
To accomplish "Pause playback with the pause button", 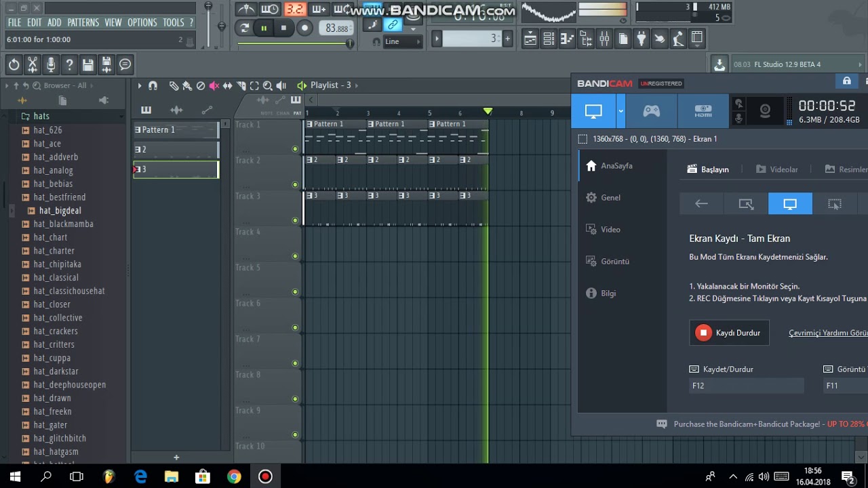I will (264, 28).
